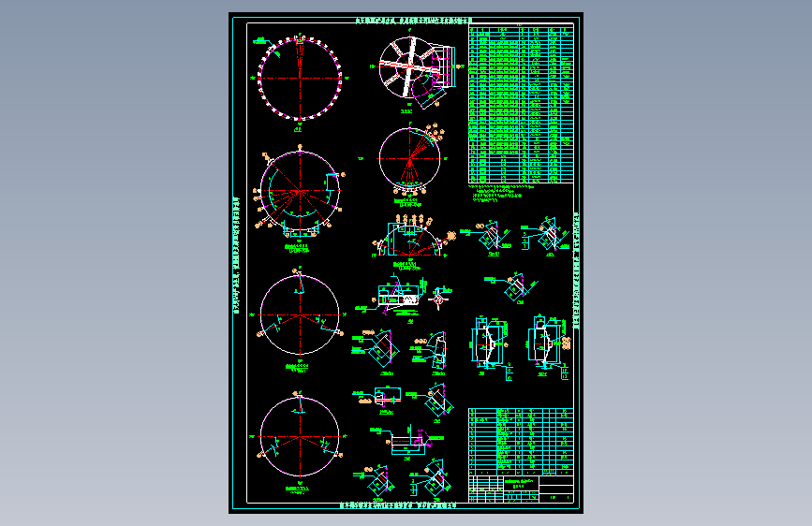Click the second left circle with cyan arc
The width and height of the screenshot is (812, 526).
(300, 191)
